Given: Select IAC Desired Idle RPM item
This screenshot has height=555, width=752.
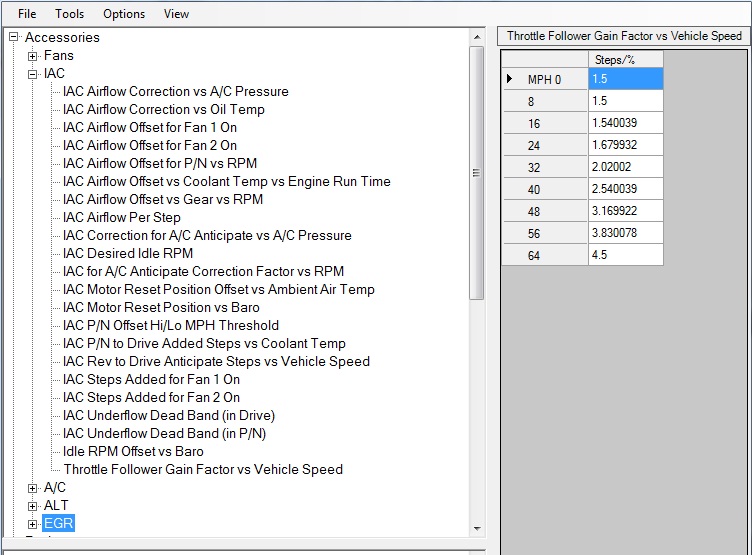Looking at the screenshot, I should tap(128, 254).
